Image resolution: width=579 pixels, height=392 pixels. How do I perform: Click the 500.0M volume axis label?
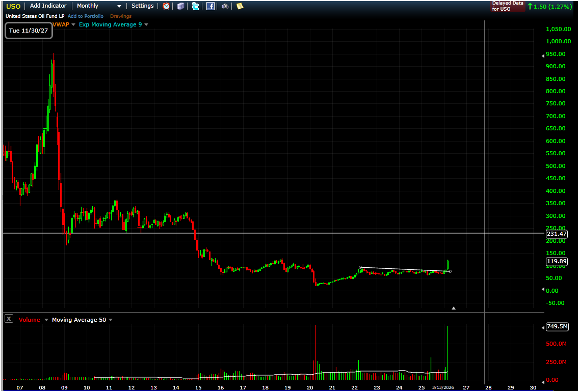click(x=556, y=344)
